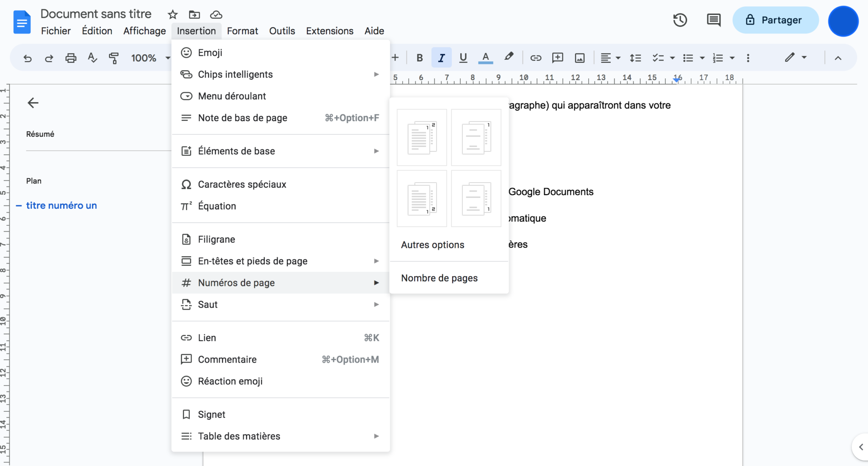Select the Filigrane menu entry
Screen dimensions: 868x466
pos(216,239)
